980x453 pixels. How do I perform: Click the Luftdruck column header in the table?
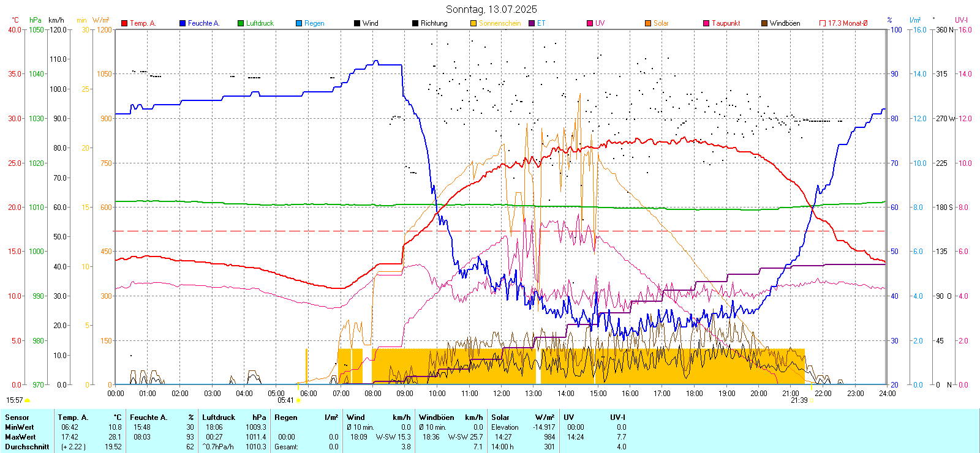(x=219, y=417)
